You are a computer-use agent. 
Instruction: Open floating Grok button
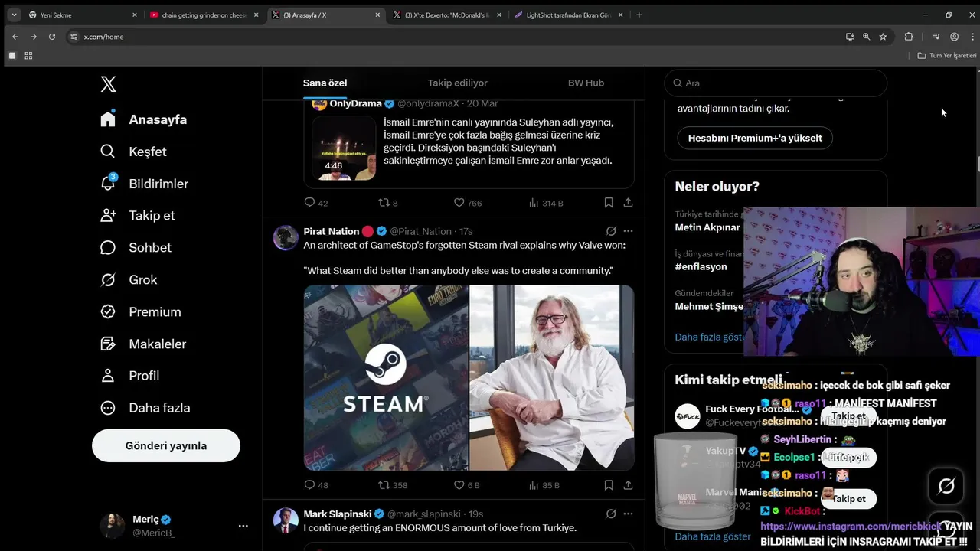[946, 485]
